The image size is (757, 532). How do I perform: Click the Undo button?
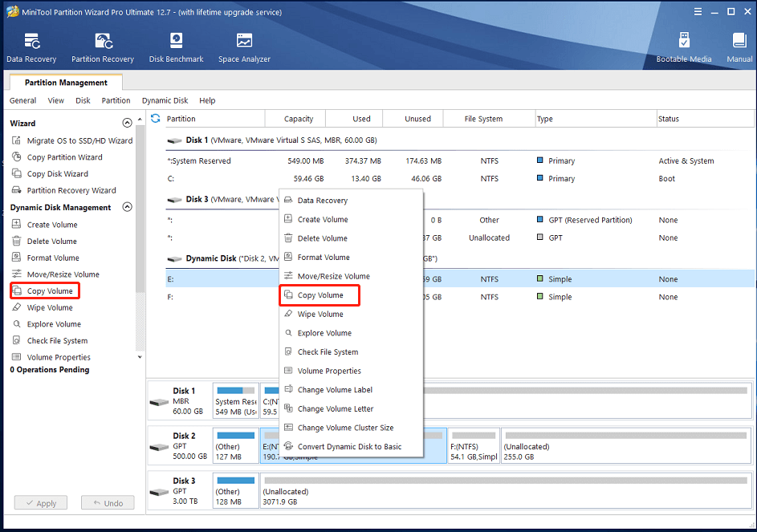point(108,503)
